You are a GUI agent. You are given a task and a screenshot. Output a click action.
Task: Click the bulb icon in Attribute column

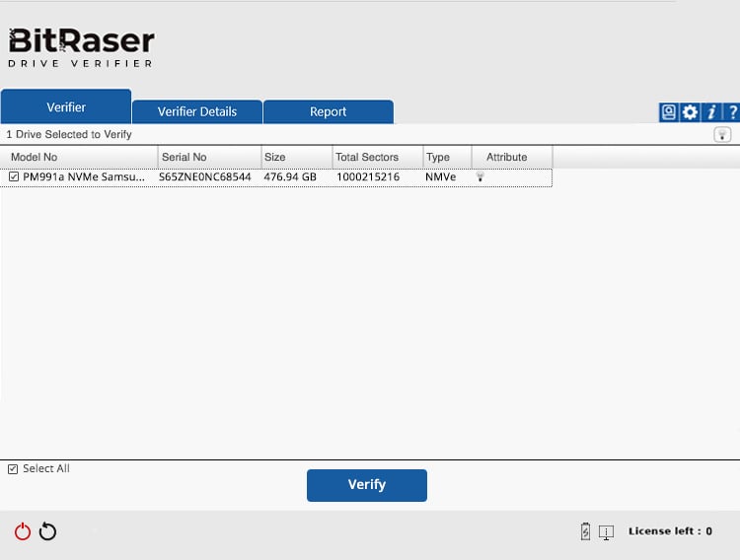[480, 176]
